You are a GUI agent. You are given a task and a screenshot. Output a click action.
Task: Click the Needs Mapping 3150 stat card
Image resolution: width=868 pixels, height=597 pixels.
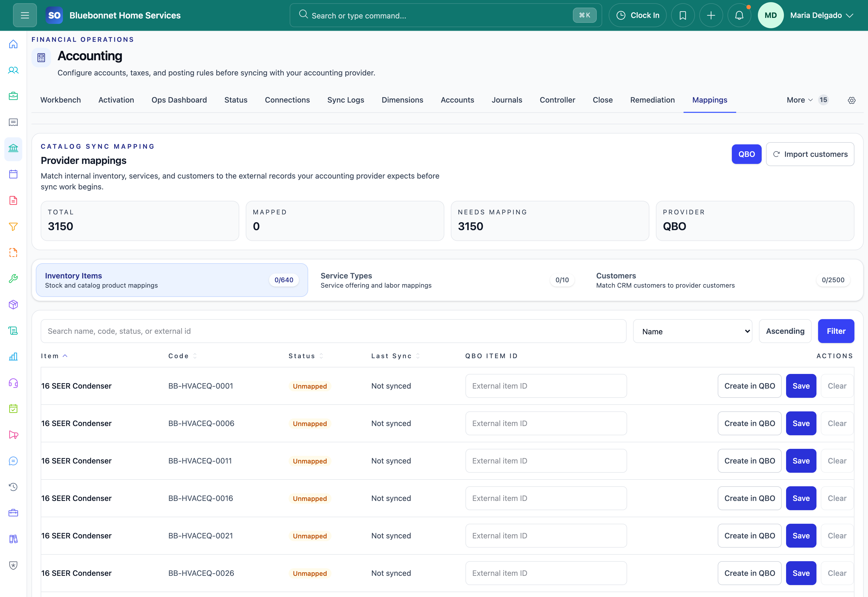pos(550,221)
